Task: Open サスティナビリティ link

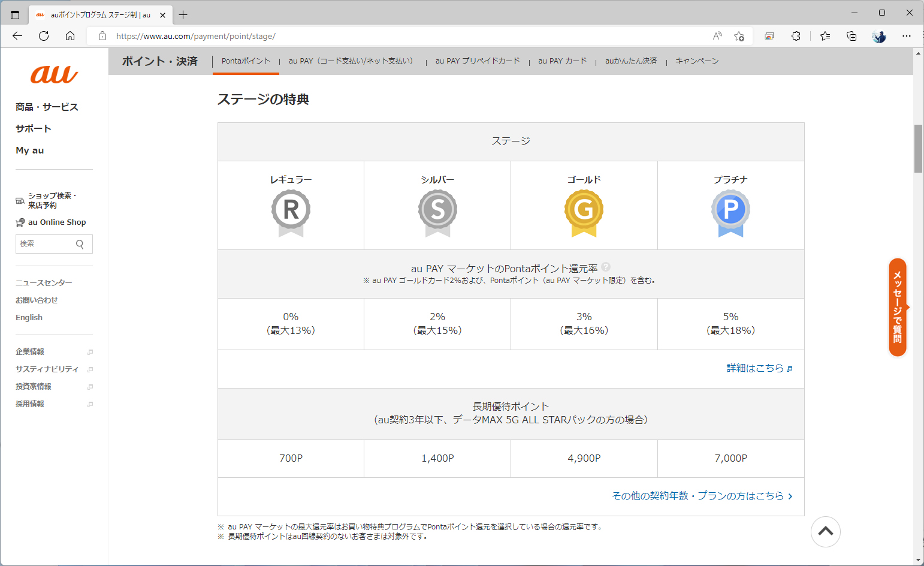Action: pyautogui.click(x=47, y=369)
